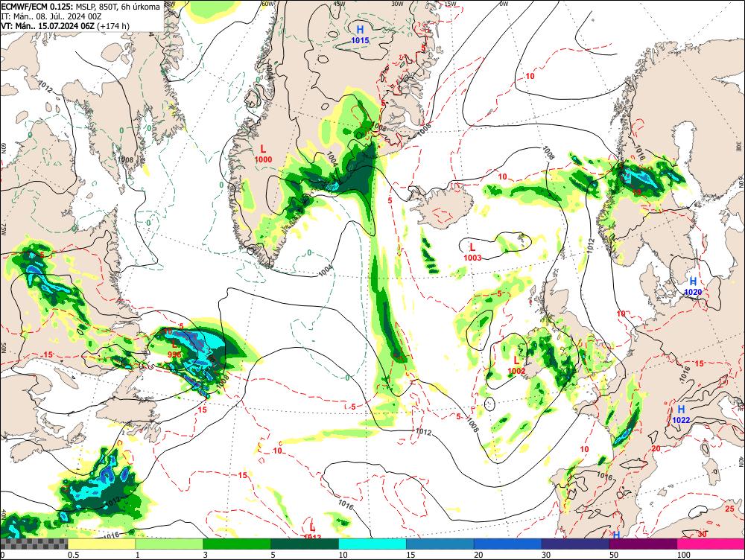Click the 45W longitude label at top
Viewport: 745px width, 560px height.
(x=339, y=4)
